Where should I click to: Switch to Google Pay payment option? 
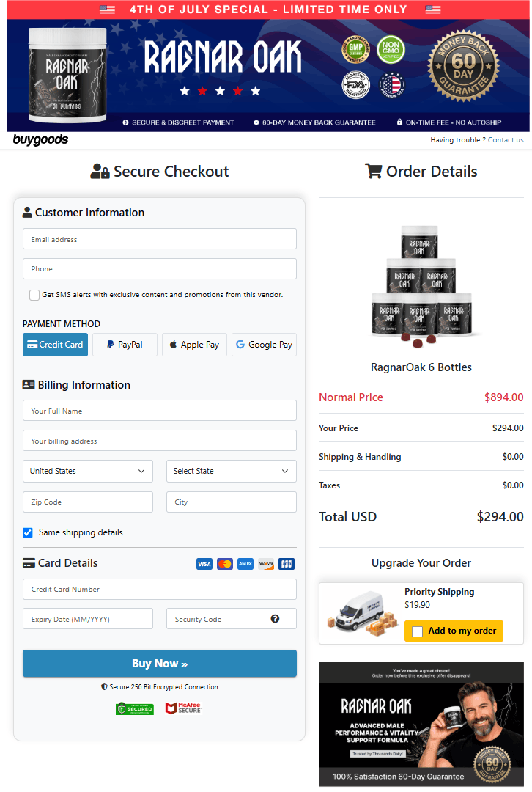[264, 345]
